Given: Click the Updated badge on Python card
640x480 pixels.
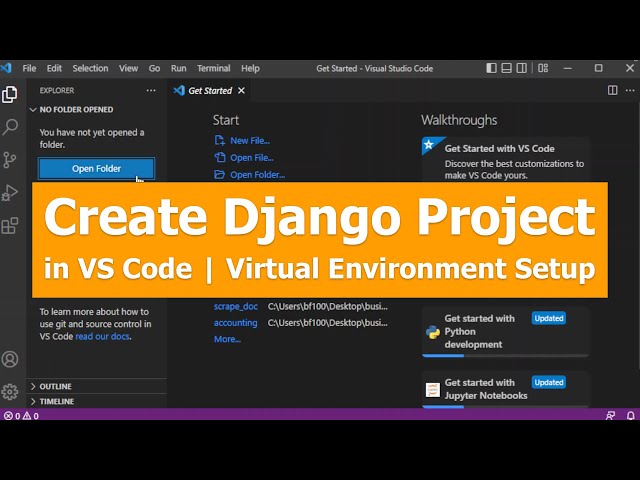Looking at the screenshot, I should [549, 318].
